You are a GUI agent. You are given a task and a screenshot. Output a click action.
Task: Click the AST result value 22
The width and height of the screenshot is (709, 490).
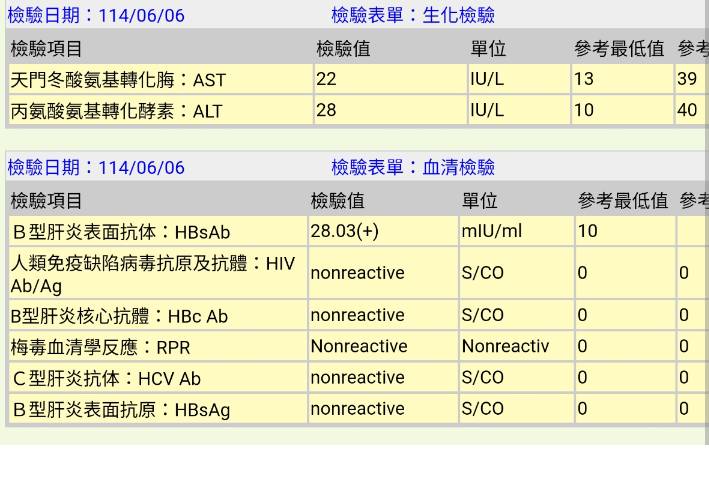coord(326,80)
